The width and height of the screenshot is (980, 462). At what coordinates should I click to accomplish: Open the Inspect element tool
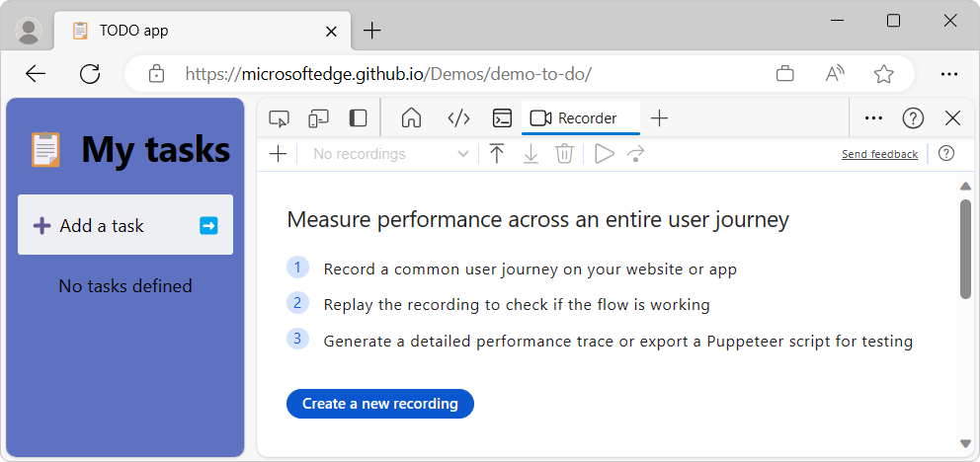(x=279, y=118)
